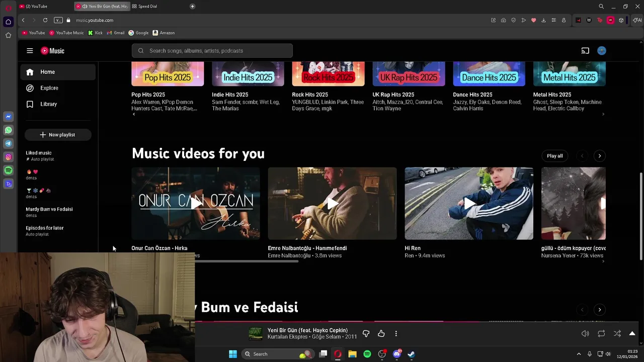
Task: Click the browser snapshot camera icon
Action: 503,20
